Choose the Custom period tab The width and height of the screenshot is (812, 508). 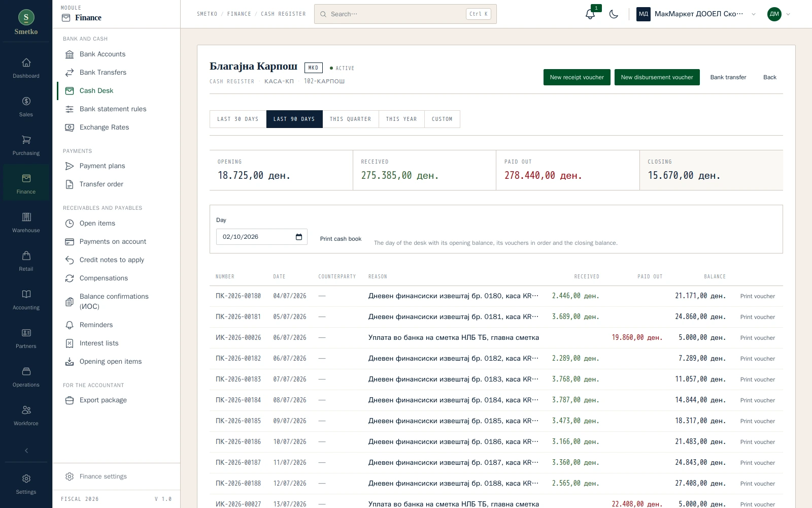[x=442, y=119]
